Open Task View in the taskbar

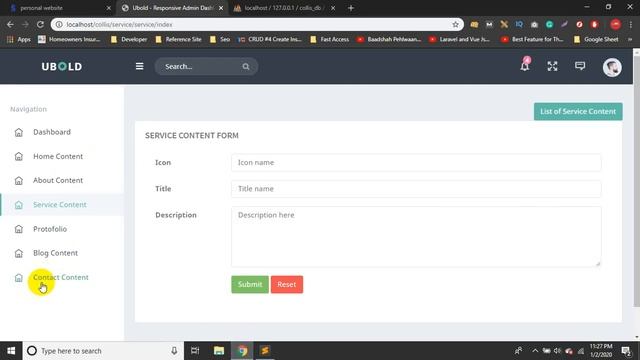[x=195, y=351]
